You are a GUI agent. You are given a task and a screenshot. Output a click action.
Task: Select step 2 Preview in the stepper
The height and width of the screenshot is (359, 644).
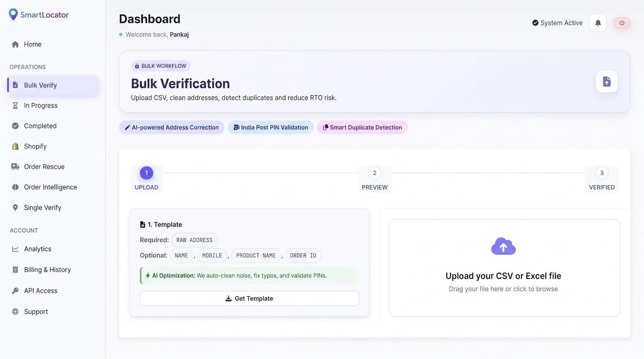coord(375,179)
